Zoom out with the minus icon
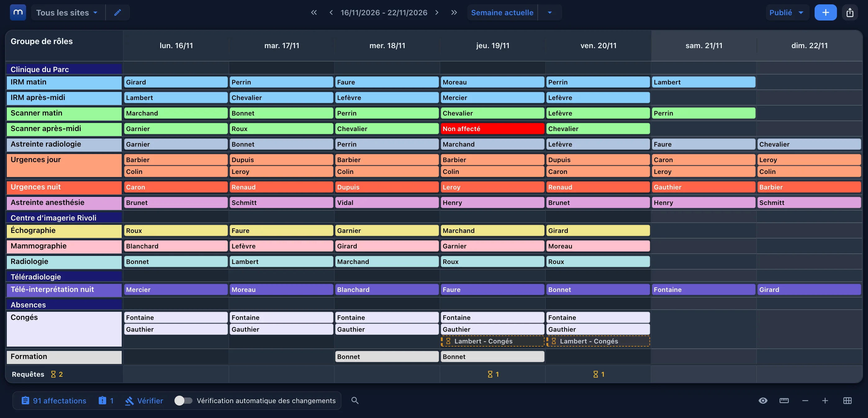868x418 pixels. coord(805,401)
